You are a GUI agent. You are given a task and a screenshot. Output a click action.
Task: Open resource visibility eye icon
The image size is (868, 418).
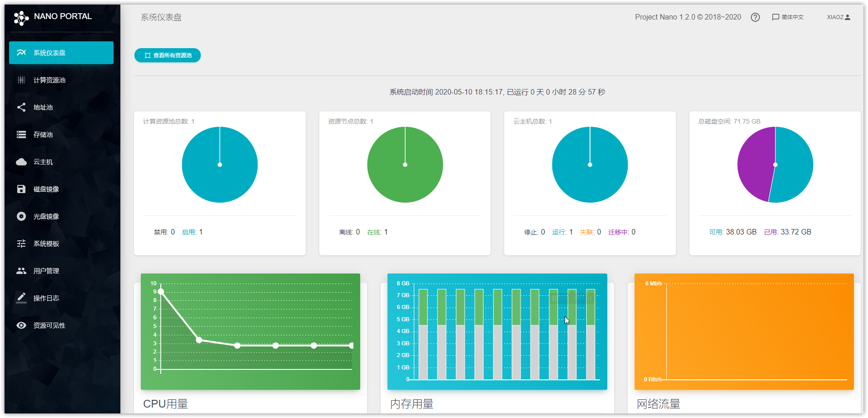[x=21, y=325]
